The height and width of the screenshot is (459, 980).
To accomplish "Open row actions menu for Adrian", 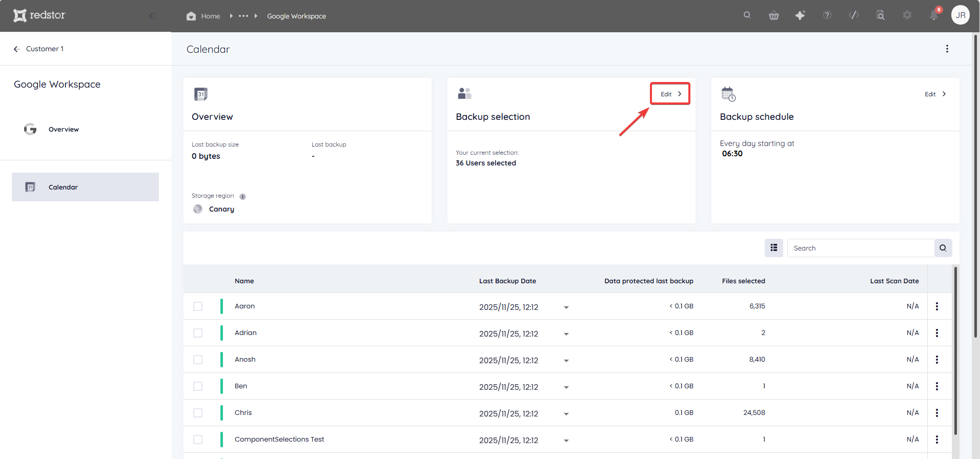I will [937, 333].
